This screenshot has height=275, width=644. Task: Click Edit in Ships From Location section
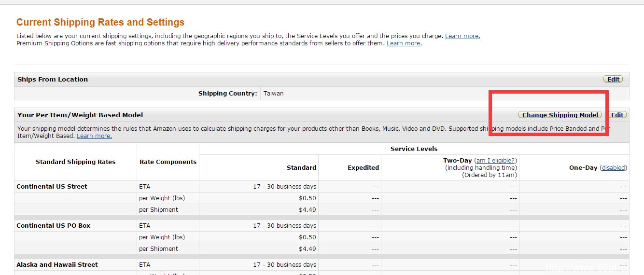613,79
